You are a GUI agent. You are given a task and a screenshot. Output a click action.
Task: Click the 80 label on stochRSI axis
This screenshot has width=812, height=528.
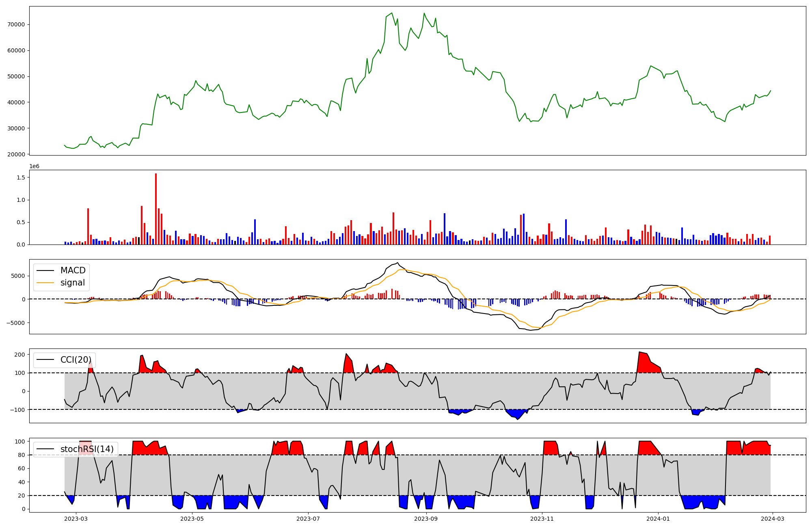[x=22, y=455]
